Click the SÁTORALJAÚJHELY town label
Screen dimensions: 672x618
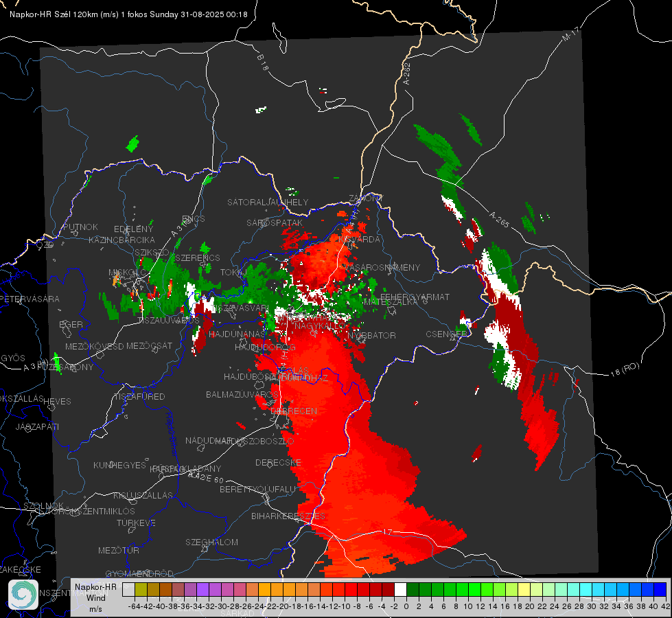coord(268,202)
